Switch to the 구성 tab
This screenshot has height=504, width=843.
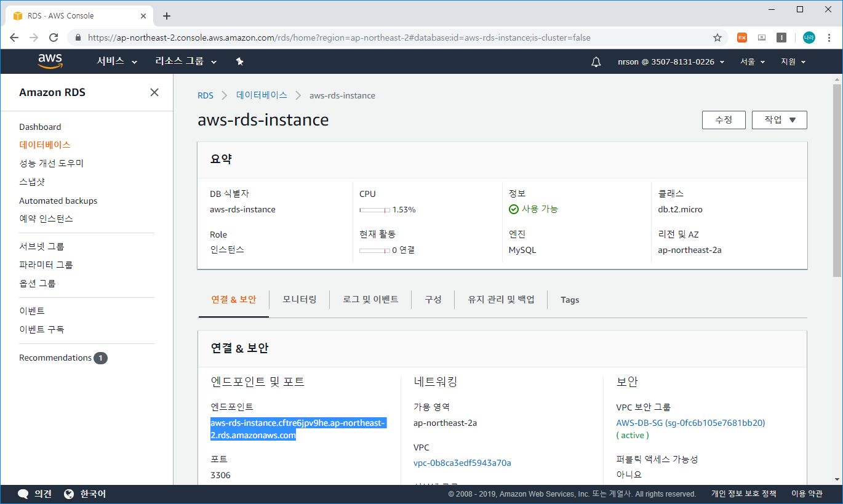coord(433,300)
